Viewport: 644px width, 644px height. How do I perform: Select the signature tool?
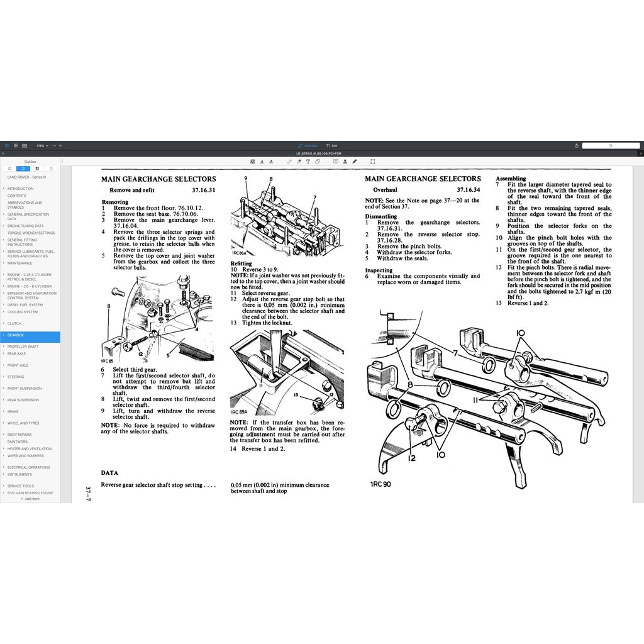(x=355, y=161)
